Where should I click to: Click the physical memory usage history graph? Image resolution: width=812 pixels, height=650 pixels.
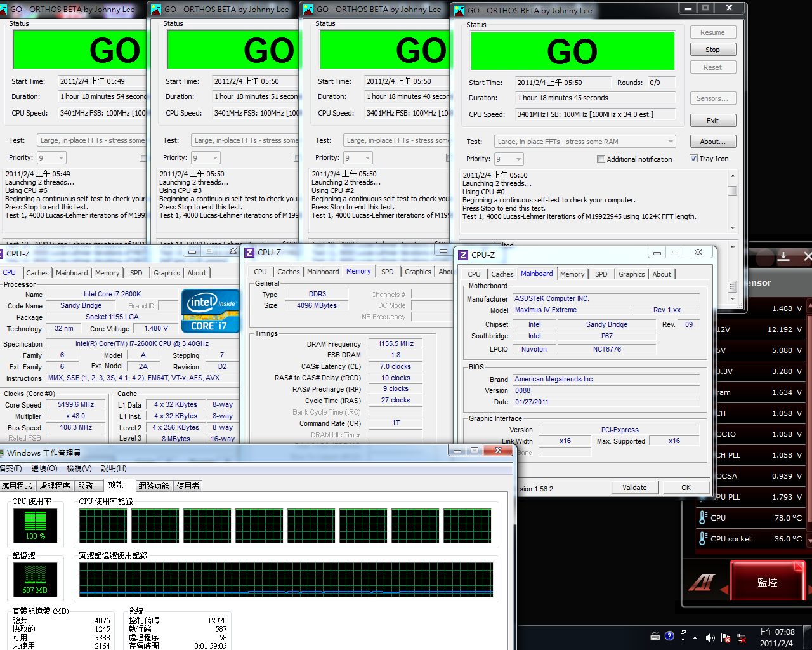[x=286, y=579]
